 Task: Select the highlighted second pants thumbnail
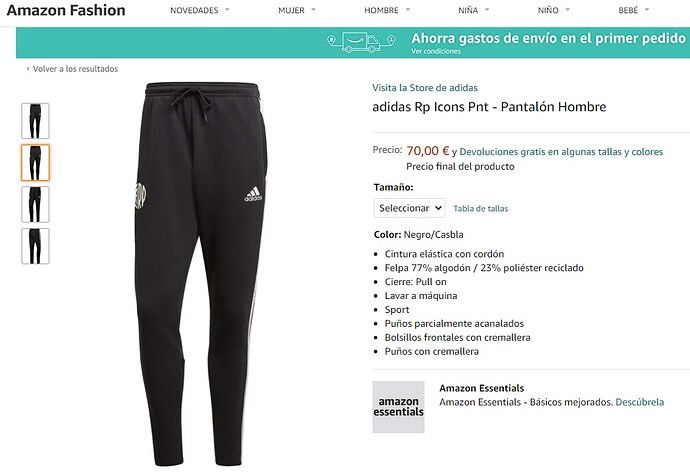pos(35,163)
